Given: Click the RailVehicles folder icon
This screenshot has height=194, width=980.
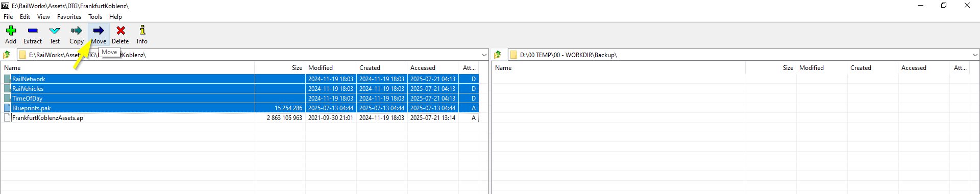Looking at the screenshot, I should 7,89.
